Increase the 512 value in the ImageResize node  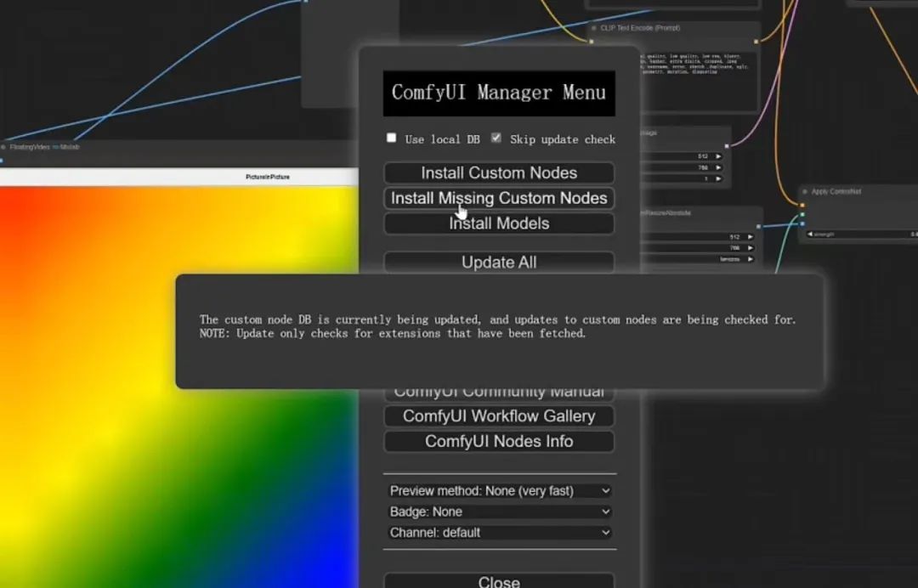pyautogui.click(x=751, y=237)
